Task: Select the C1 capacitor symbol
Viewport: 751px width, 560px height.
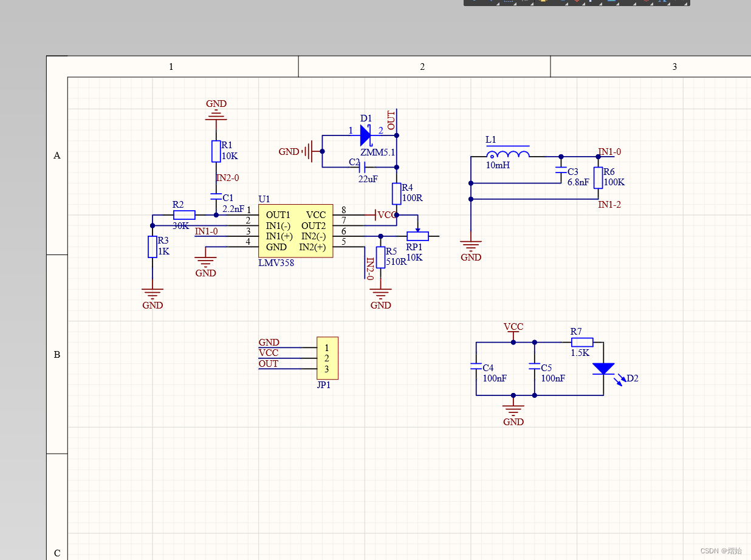Action: tap(216, 197)
